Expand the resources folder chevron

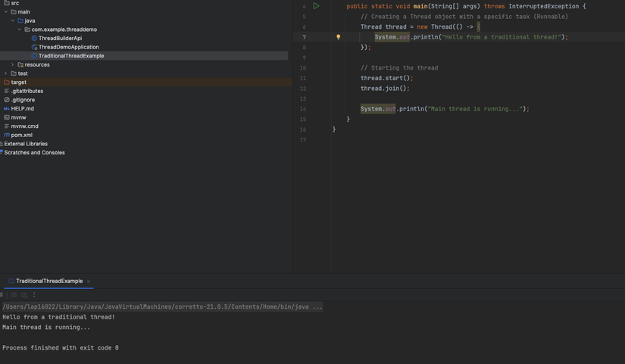pos(13,64)
